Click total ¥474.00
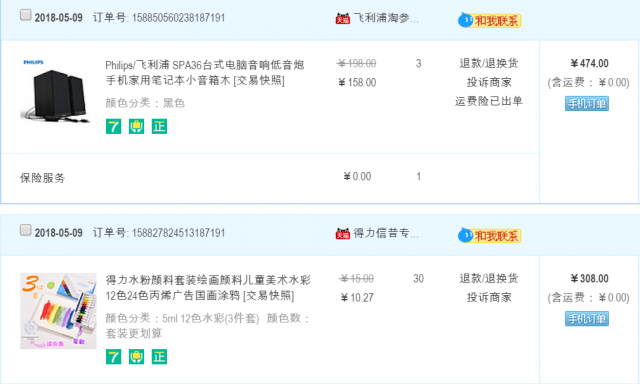 [x=589, y=63]
